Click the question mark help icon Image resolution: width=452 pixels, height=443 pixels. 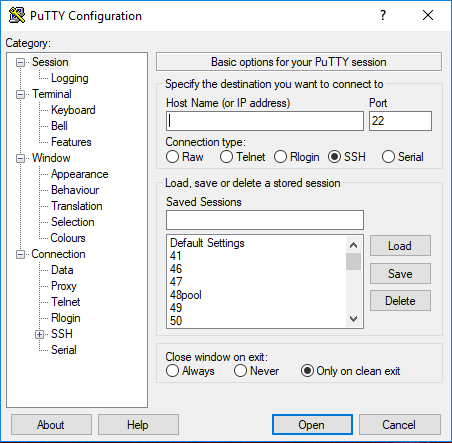pyautogui.click(x=383, y=15)
